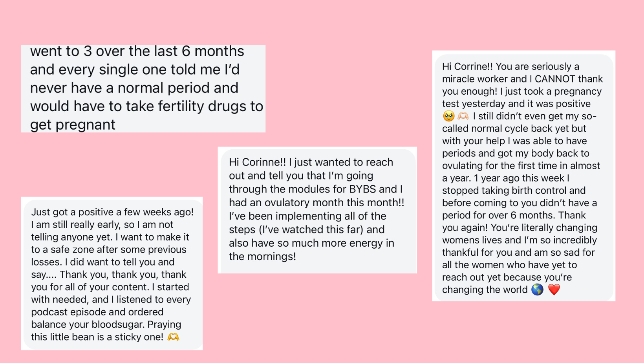
Task: Select the "miracle worker" testimonial bubble
Action: pos(523,176)
